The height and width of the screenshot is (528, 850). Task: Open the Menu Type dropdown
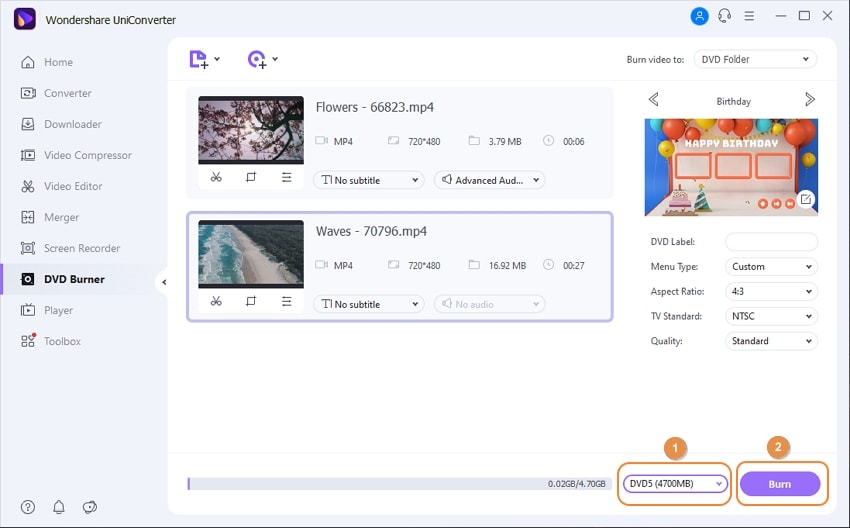click(771, 267)
